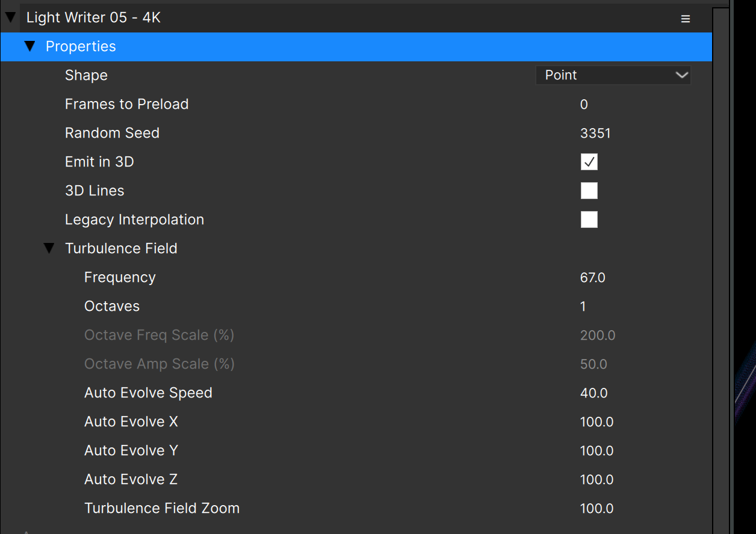756x534 pixels.
Task: Collapse the Turbulence Field group
Action: [49, 248]
